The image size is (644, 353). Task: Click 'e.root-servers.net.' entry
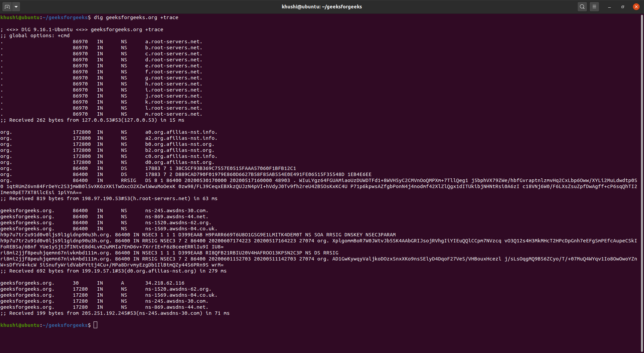[x=173, y=66]
